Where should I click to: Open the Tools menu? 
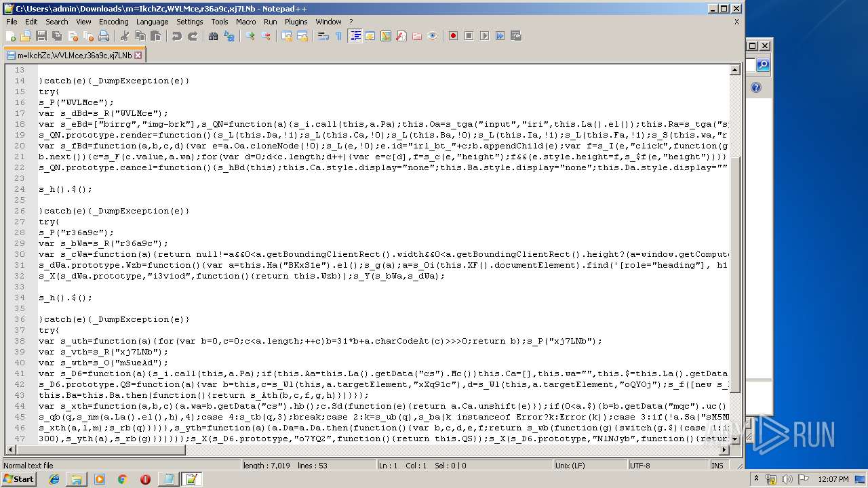pyautogui.click(x=220, y=22)
